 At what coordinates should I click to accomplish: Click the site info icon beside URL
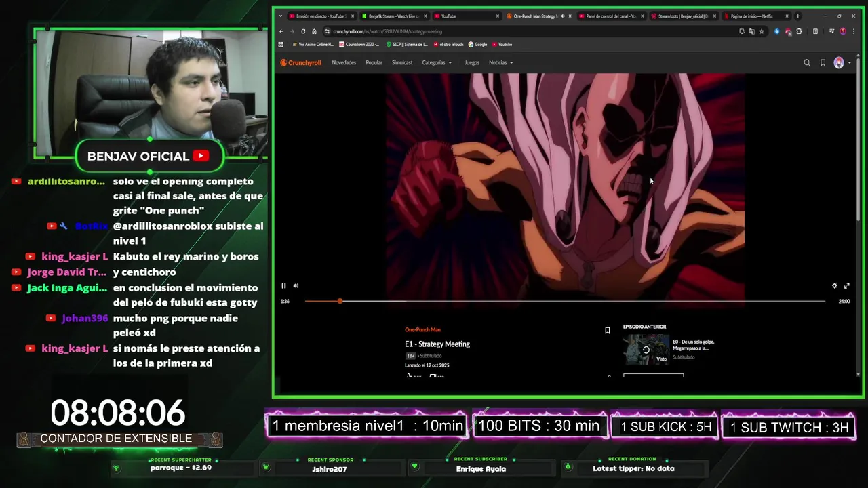[327, 31]
